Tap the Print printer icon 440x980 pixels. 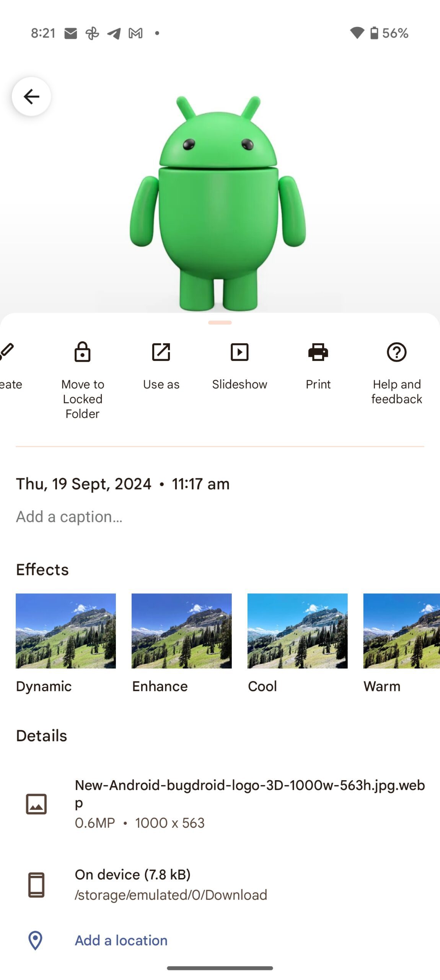click(318, 352)
